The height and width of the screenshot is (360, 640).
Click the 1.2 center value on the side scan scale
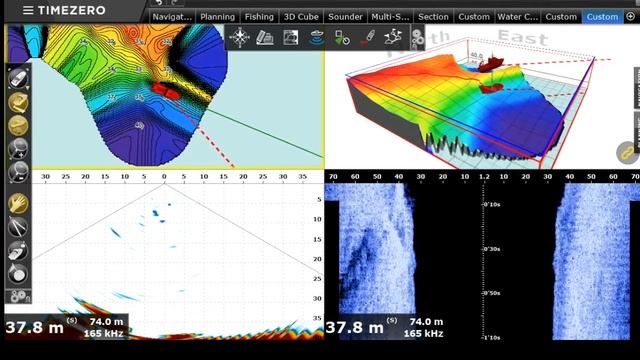point(484,176)
